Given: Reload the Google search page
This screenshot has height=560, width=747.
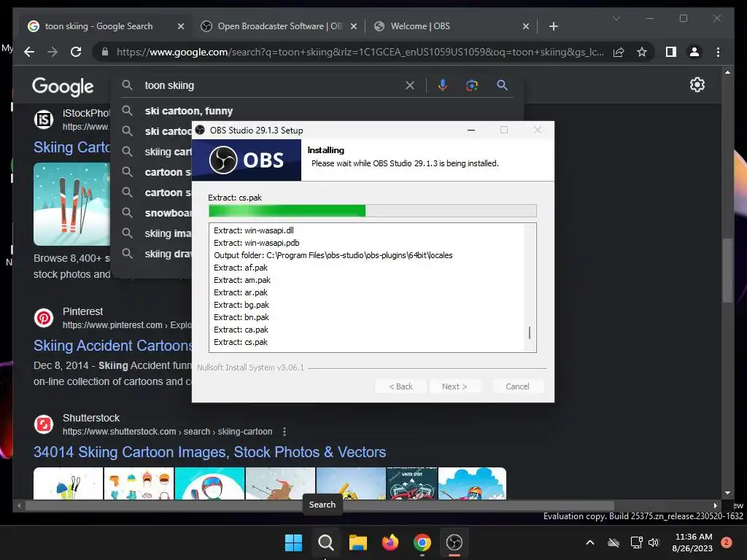Looking at the screenshot, I should [x=76, y=52].
